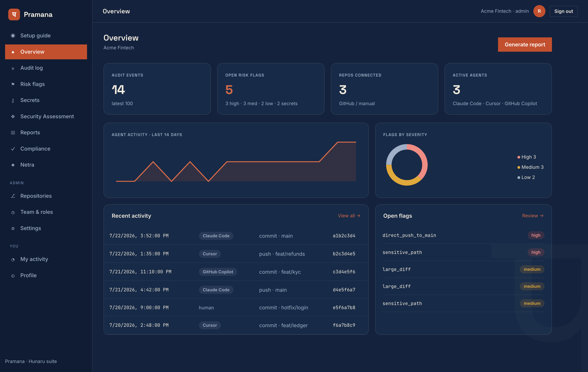
Task: Open the Secrets page
Action: [x=46, y=100]
